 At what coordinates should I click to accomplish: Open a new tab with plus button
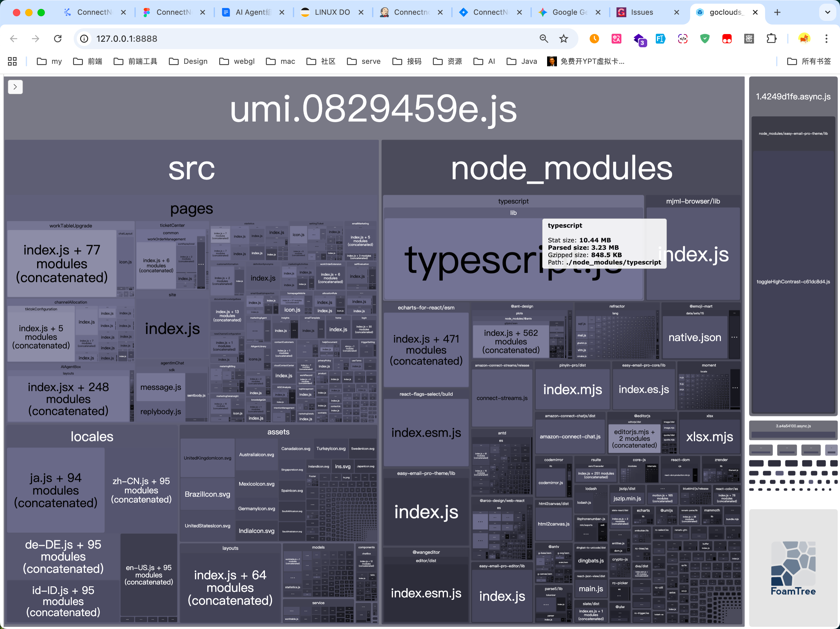pos(777,12)
